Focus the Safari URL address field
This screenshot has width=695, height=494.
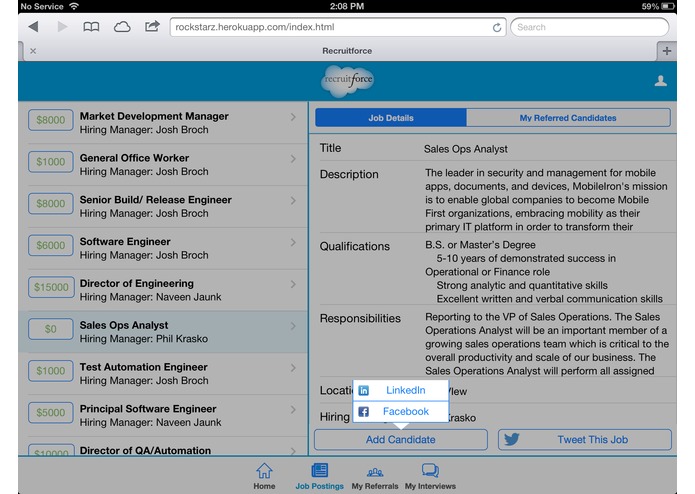coord(338,27)
